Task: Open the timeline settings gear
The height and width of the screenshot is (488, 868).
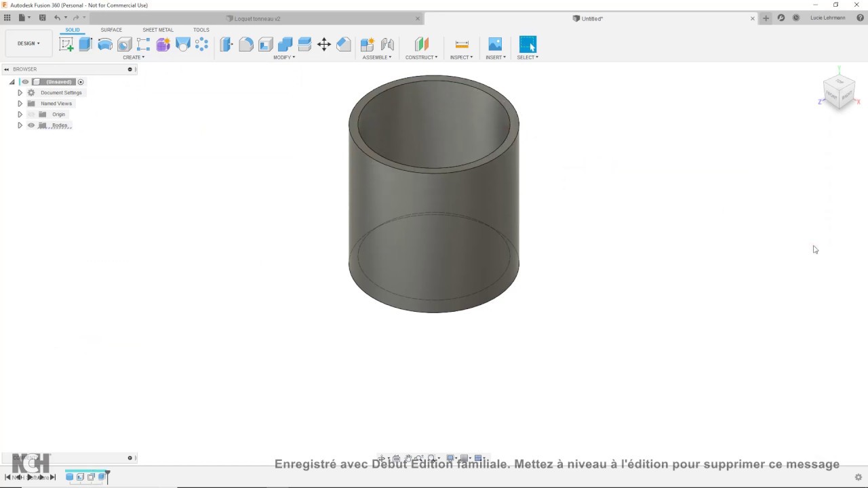Action: [859, 477]
